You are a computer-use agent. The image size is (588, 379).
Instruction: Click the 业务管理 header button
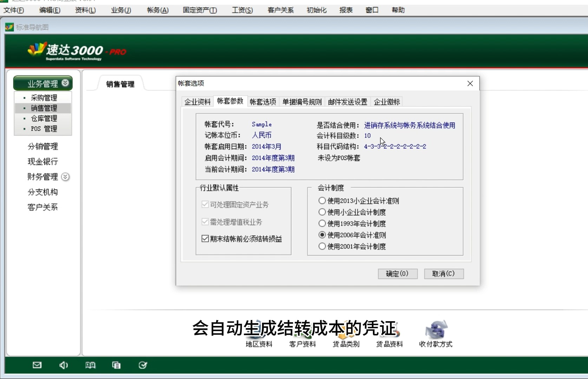pyautogui.click(x=43, y=83)
